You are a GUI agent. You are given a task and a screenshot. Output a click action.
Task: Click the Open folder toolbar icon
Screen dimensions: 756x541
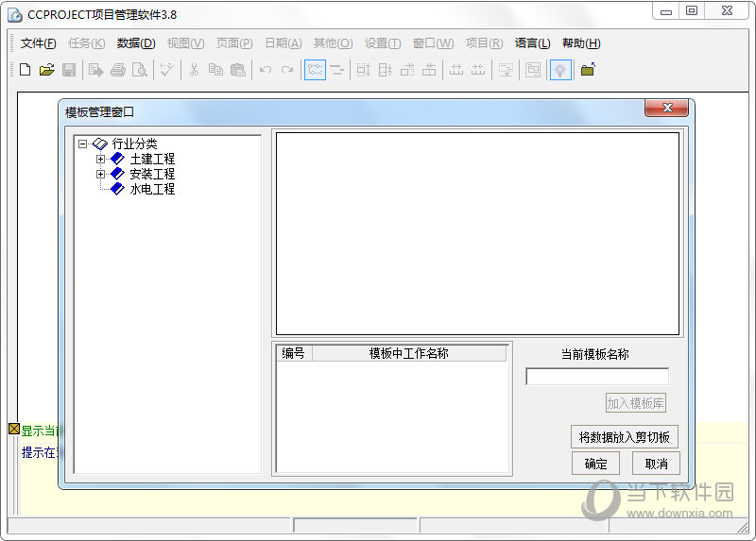(x=46, y=70)
